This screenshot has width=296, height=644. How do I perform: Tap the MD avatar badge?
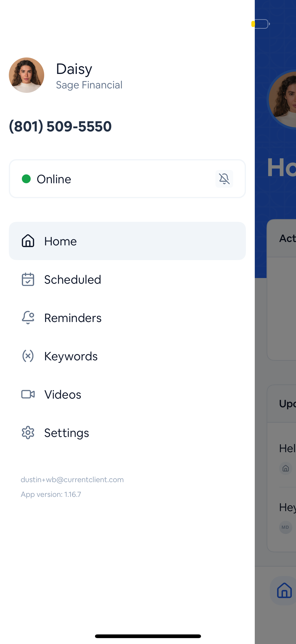(285, 527)
